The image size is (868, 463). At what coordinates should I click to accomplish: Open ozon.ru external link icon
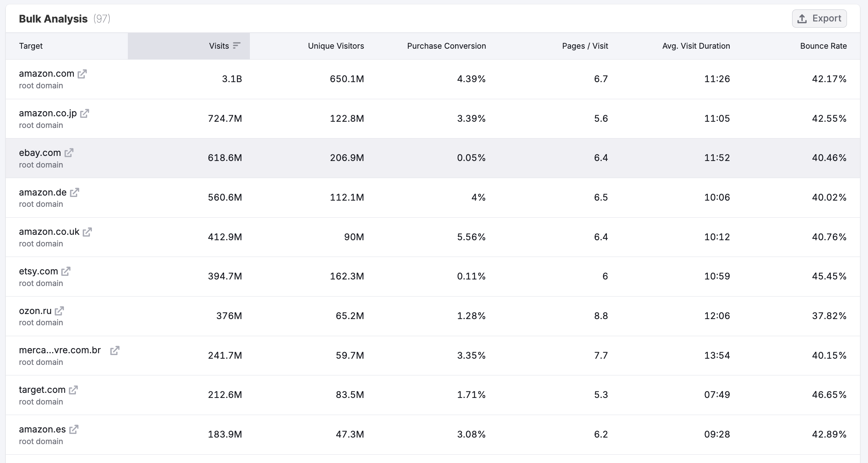coord(60,311)
